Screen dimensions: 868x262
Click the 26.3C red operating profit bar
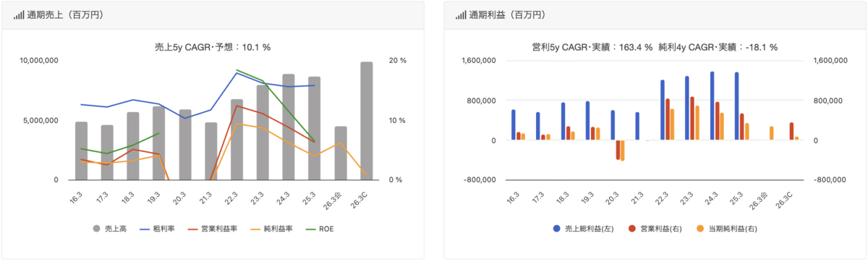tap(792, 132)
